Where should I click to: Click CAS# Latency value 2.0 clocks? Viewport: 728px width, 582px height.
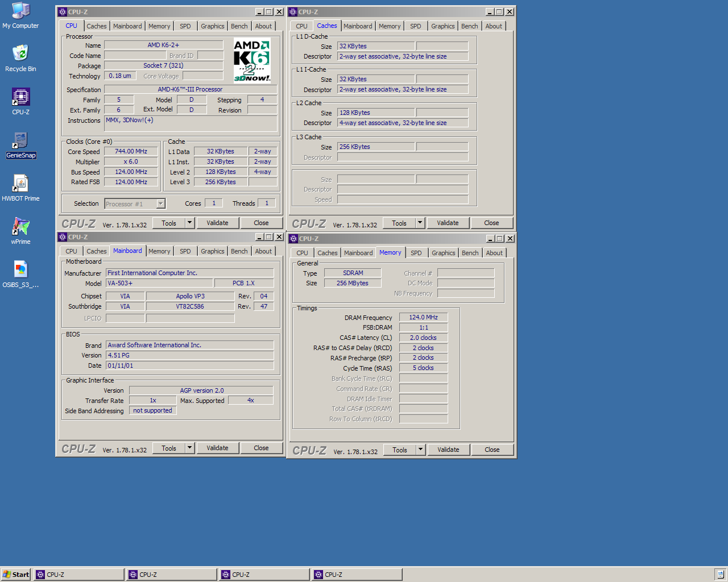click(x=423, y=338)
